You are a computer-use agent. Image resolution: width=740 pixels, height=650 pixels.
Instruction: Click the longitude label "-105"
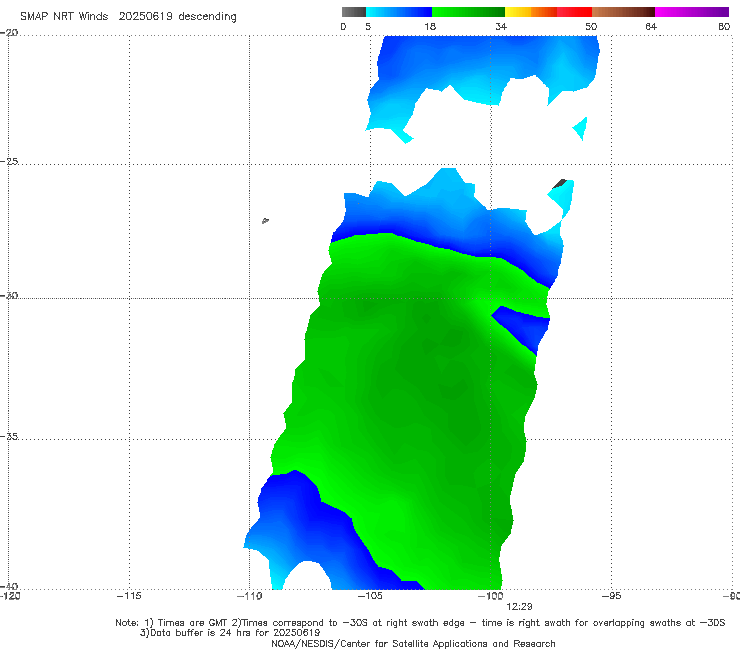click(370, 596)
